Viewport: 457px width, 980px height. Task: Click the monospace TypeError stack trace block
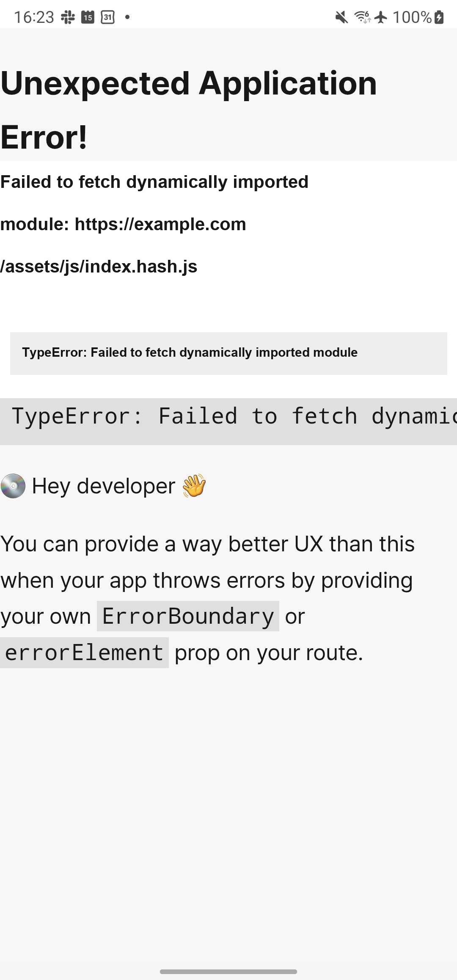(x=228, y=421)
